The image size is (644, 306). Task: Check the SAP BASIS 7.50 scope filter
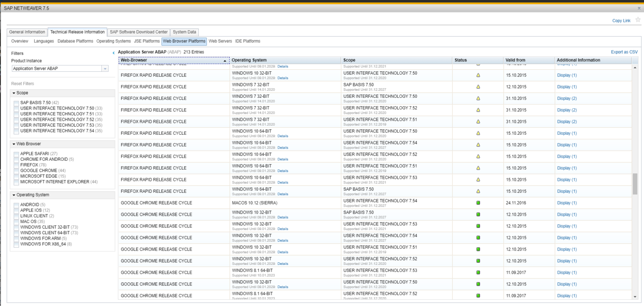[x=17, y=102]
